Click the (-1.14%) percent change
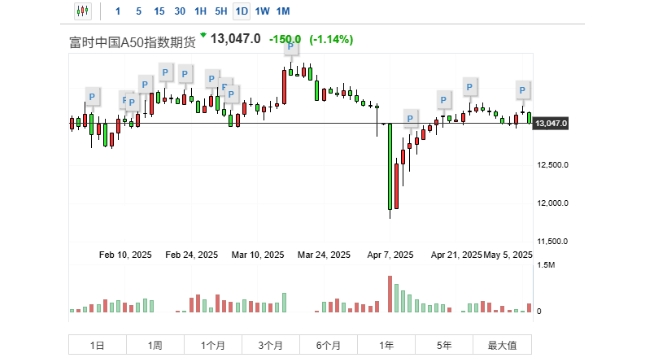Screen dimensions: 645x363 (331, 40)
